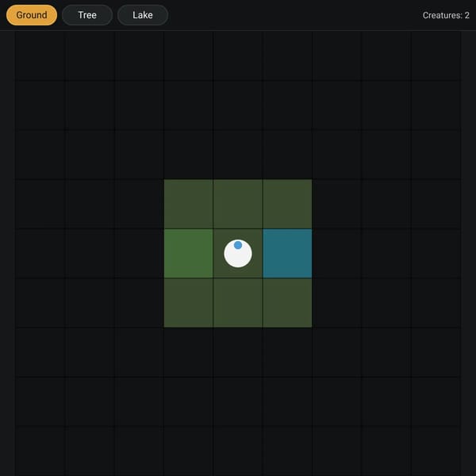
Task: Click the ground tile directly below the creature
Action: point(238,303)
